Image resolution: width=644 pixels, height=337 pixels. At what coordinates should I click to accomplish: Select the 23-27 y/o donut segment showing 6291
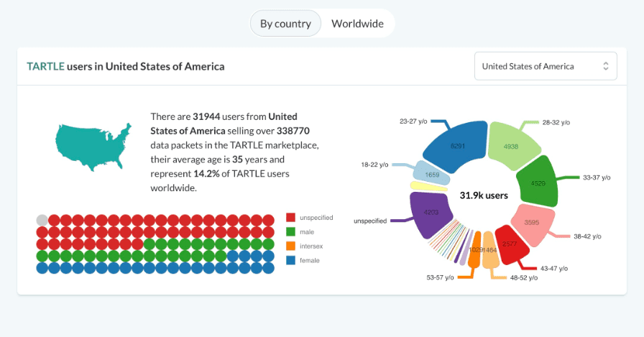(x=457, y=146)
